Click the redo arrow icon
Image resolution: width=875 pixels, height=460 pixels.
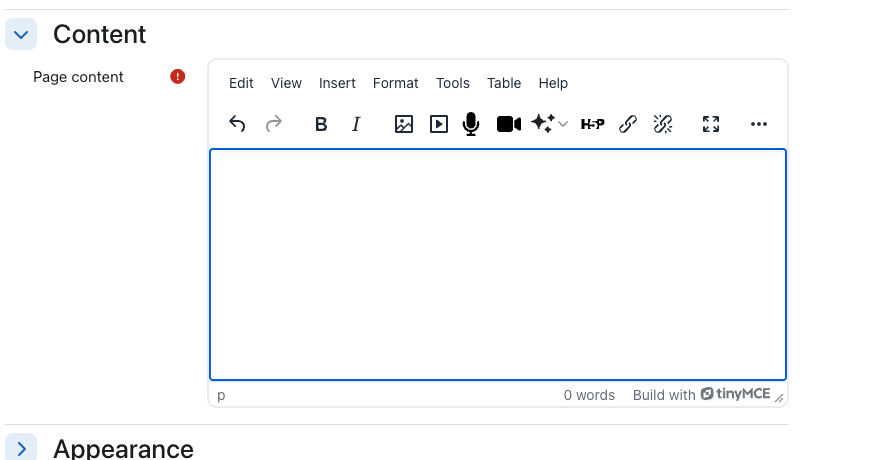coord(273,123)
